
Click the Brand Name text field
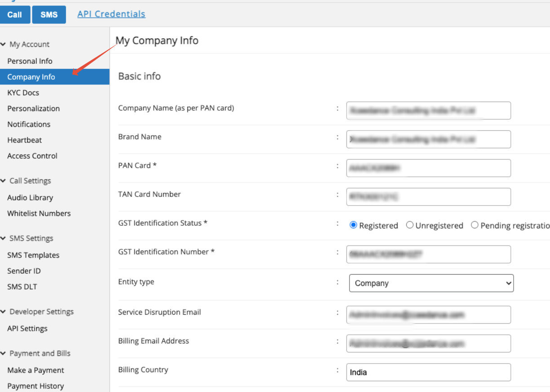[x=429, y=139]
